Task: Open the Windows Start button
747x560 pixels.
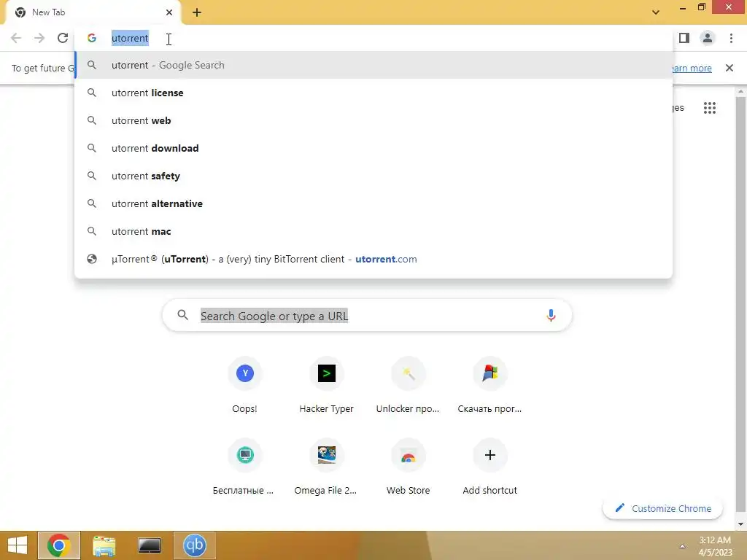Action: tap(18, 545)
